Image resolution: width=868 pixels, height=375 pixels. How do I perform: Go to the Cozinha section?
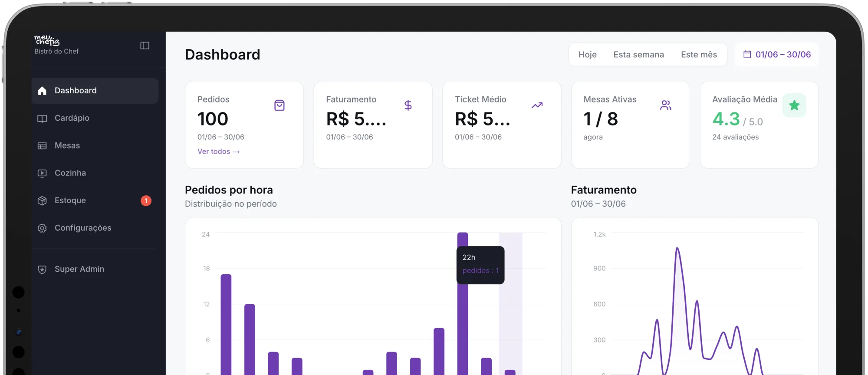pyautogui.click(x=95, y=173)
